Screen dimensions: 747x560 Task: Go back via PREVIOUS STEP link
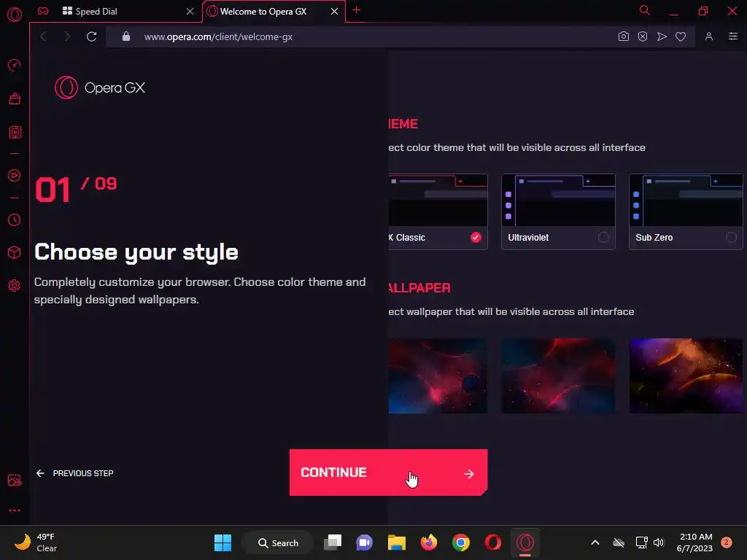pyautogui.click(x=75, y=473)
